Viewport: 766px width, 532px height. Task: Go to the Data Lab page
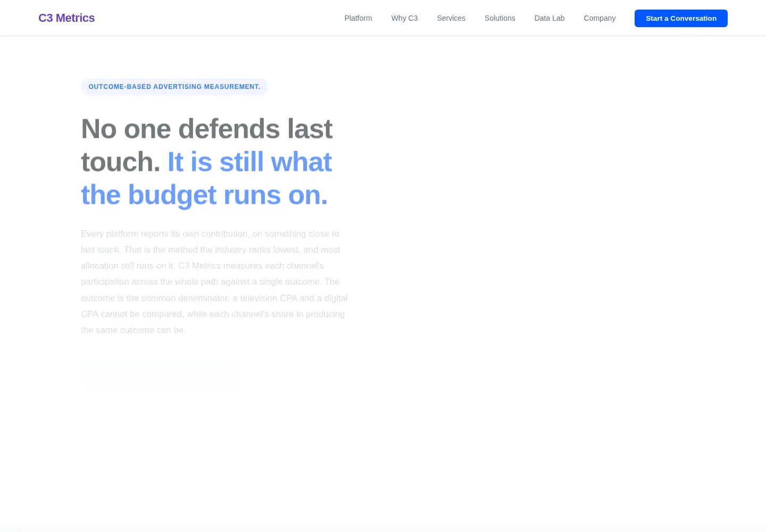[549, 18]
